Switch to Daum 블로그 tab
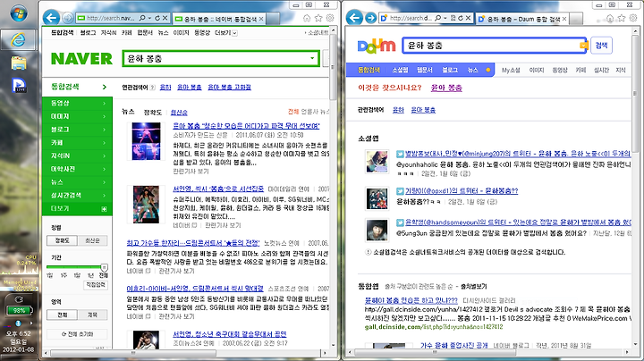Viewport: 644px width, 361px height. coord(450,71)
